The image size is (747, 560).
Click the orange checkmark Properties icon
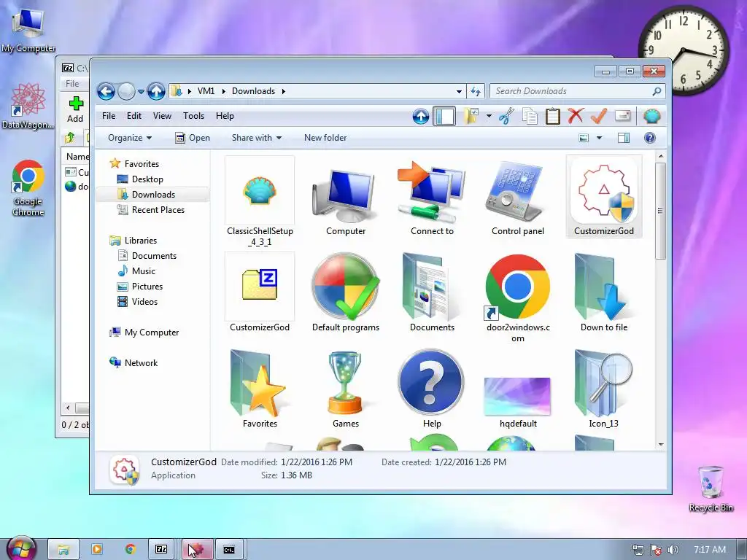[599, 116]
